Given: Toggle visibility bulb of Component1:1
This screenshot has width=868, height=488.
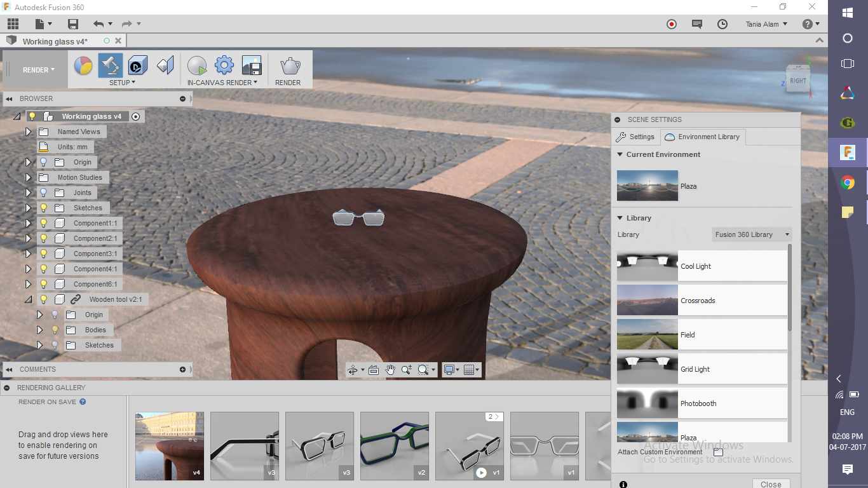Looking at the screenshot, I should (x=44, y=223).
